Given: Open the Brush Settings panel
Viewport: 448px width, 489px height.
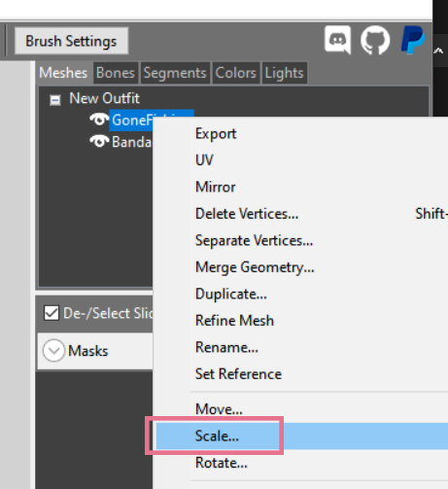Looking at the screenshot, I should click(71, 41).
